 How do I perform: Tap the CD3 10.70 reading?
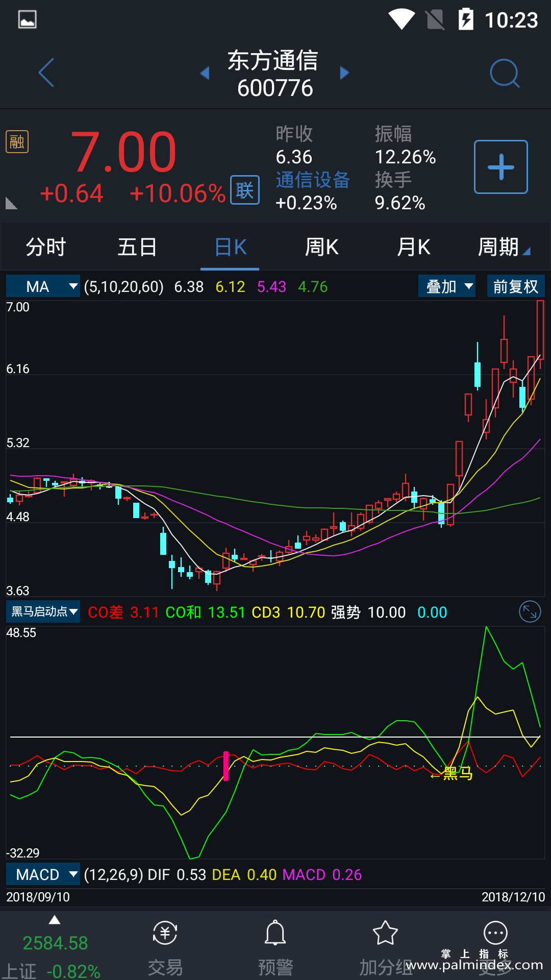pyautogui.click(x=288, y=612)
